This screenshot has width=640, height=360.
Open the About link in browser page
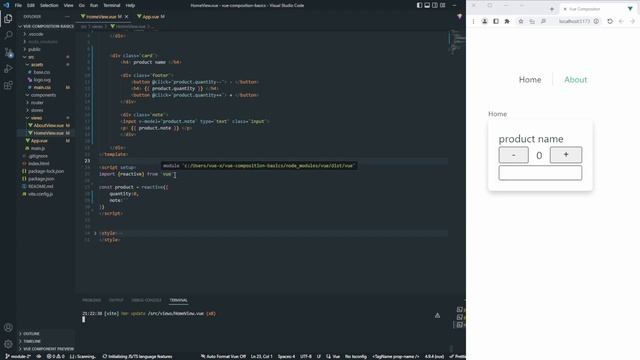point(576,80)
